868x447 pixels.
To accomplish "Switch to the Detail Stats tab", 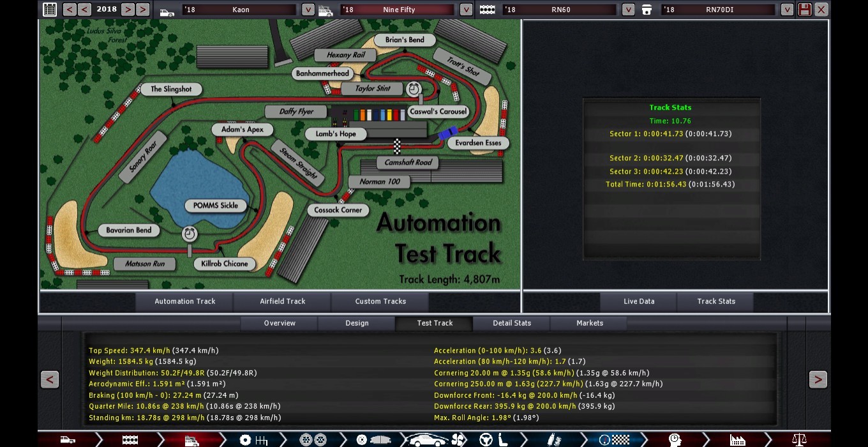I will point(511,323).
